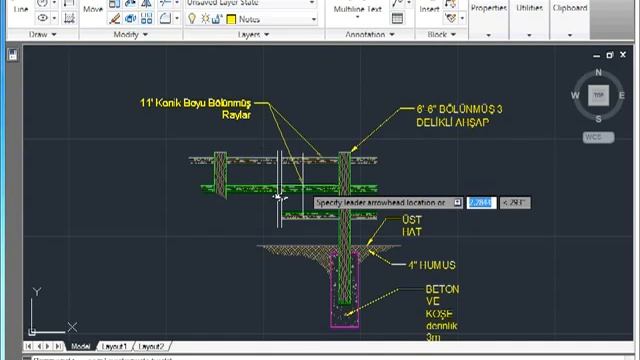
Task: Click the ViewCube TOP face
Action: [598, 95]
